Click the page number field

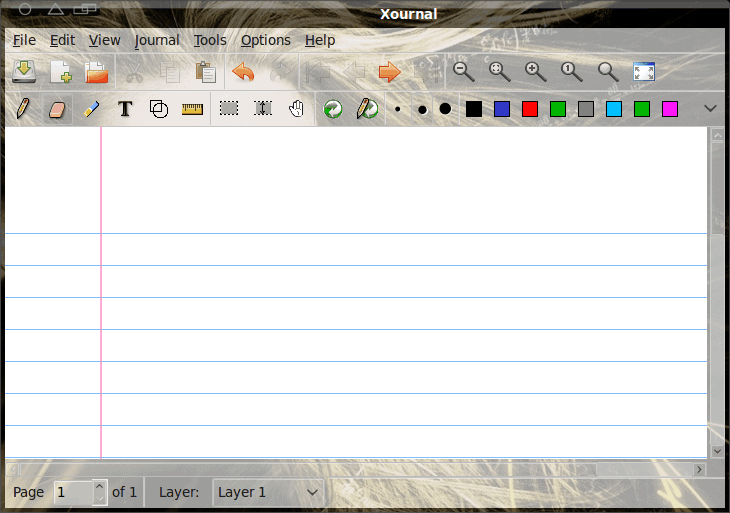point(73,492)
